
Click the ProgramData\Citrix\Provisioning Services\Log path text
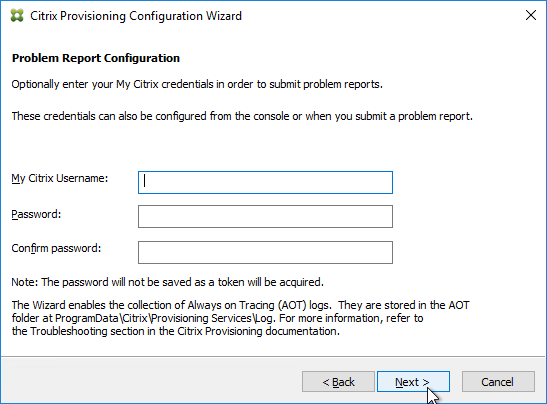164,319
